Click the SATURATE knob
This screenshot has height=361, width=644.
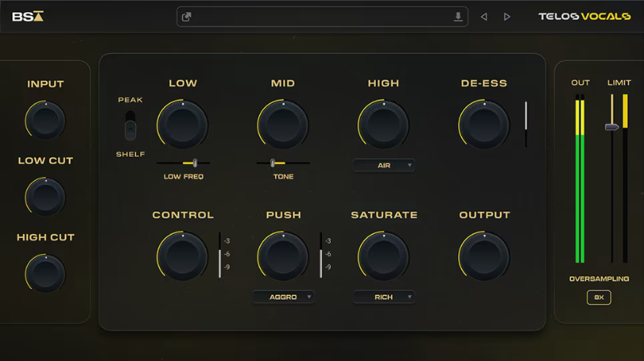[x=383, y=256]
